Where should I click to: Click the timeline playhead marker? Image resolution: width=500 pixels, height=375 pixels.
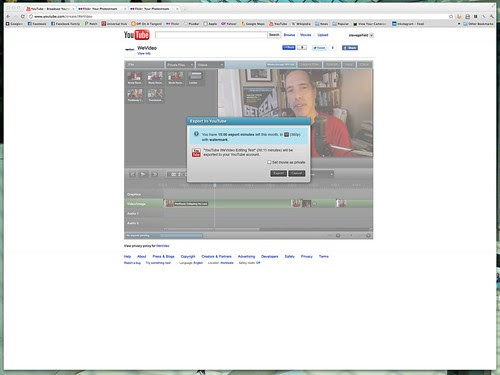click(215, 185)
